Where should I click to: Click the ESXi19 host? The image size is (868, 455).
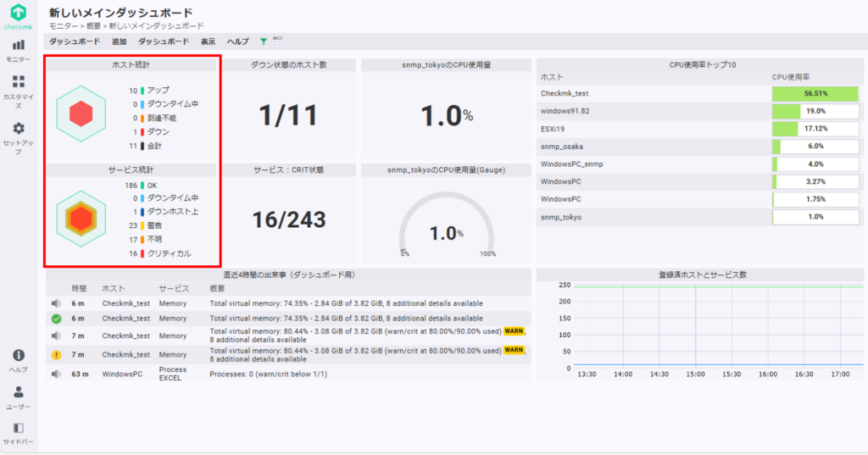click(x=553, y=129)
